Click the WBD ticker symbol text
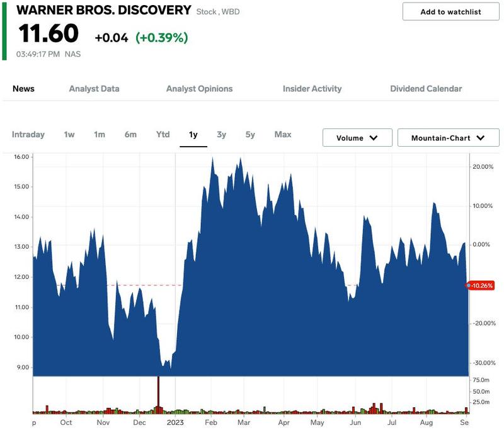 231,12
